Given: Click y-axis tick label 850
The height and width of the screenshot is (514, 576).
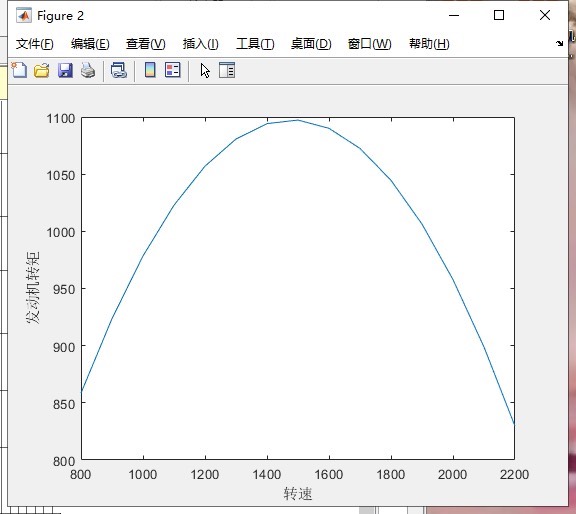Looking at the screenshot, I should pos(64,404).
